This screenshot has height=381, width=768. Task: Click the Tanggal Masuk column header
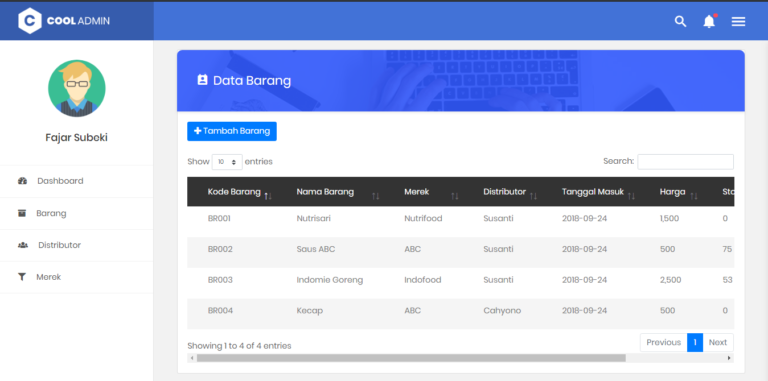coord(593,192)
